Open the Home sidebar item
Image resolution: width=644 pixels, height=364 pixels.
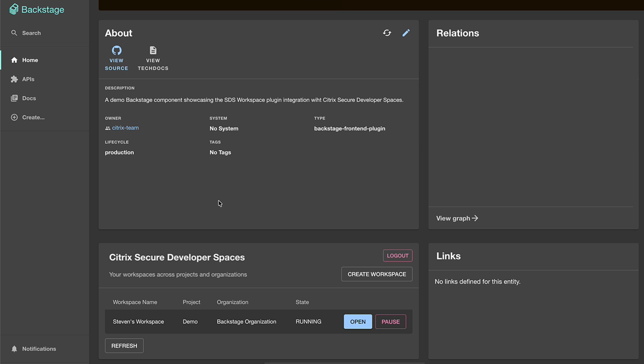point(30,60)
